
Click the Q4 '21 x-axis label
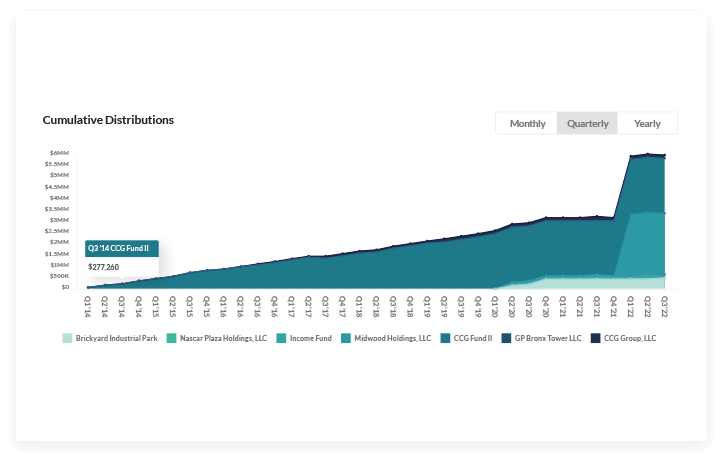(x=613, y=303)
